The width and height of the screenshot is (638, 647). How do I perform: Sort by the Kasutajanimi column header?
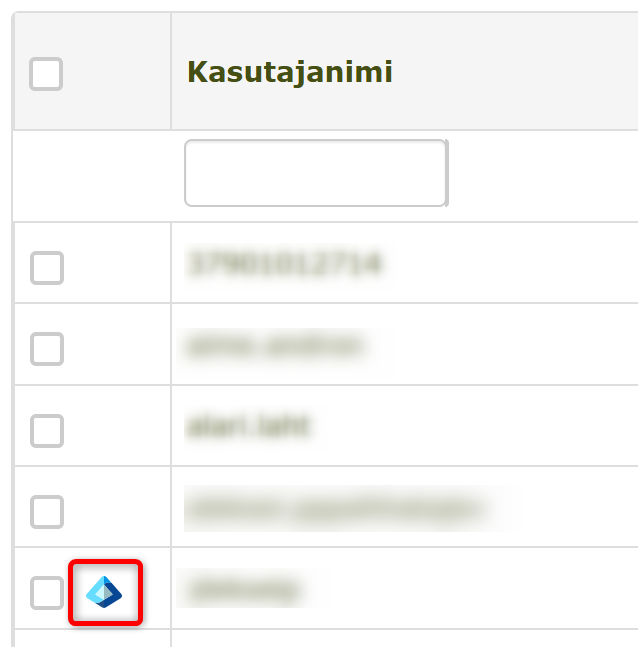(290, 73)
